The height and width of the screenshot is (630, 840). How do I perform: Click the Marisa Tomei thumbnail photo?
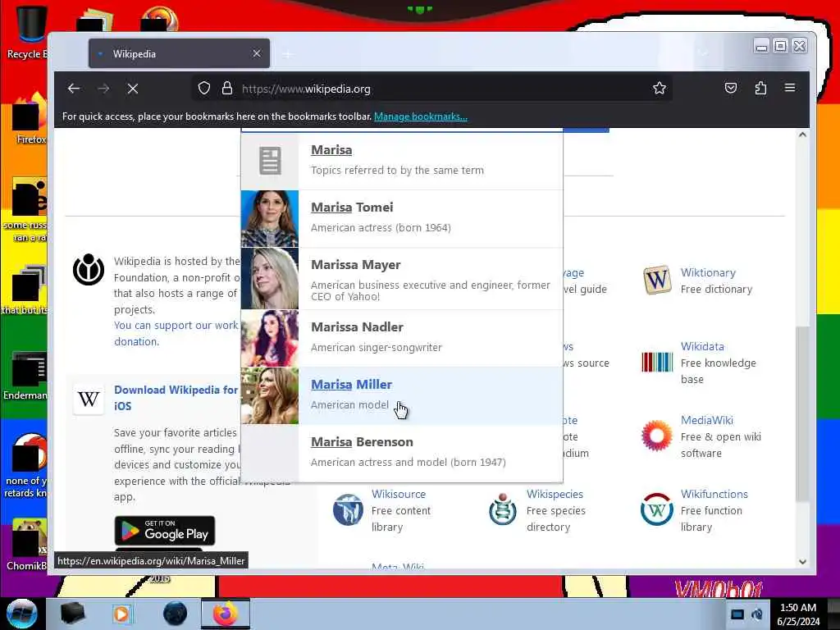point(269,218)
